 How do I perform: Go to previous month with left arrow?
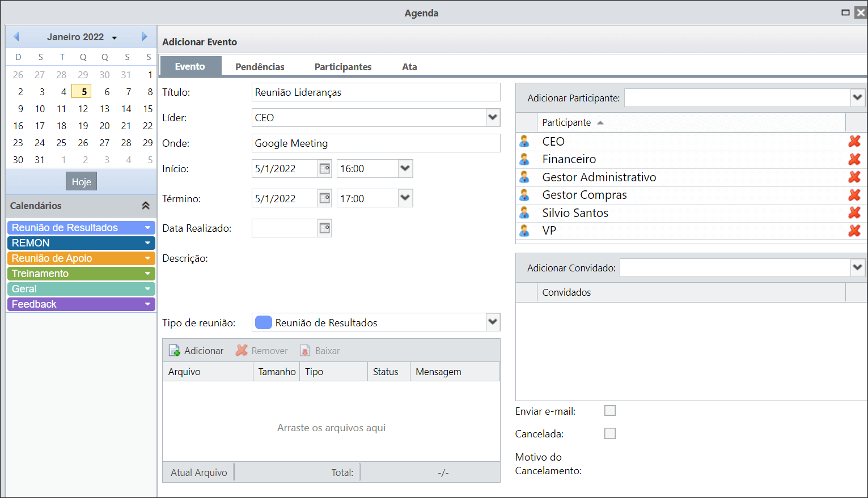tap(16, 37)
